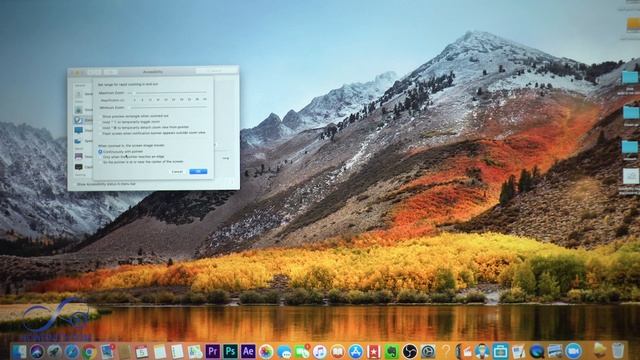Click Show All in Accessibility toolbar
Screen dimensions: 640x360
click(x=110, y=72)
